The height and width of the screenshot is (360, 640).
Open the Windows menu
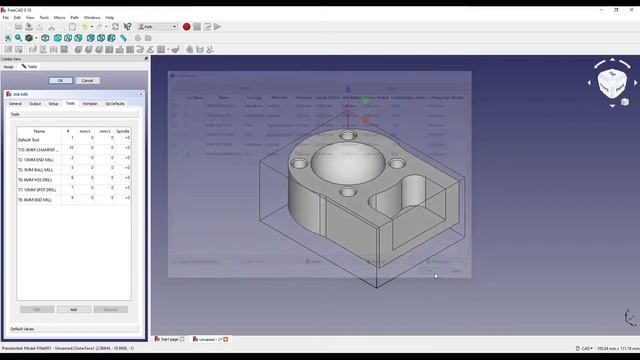(92, 18)
